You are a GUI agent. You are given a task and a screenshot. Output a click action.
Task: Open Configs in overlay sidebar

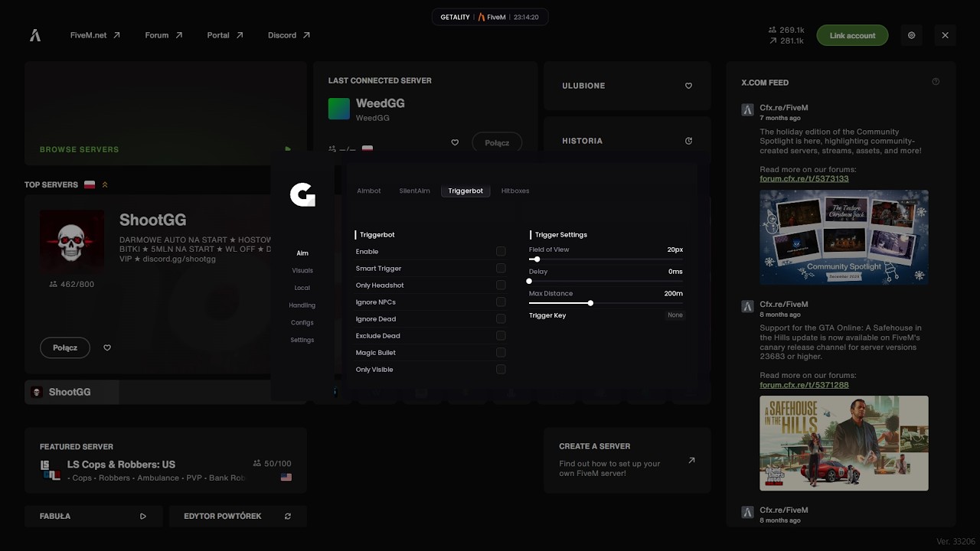tap(302, 322)
